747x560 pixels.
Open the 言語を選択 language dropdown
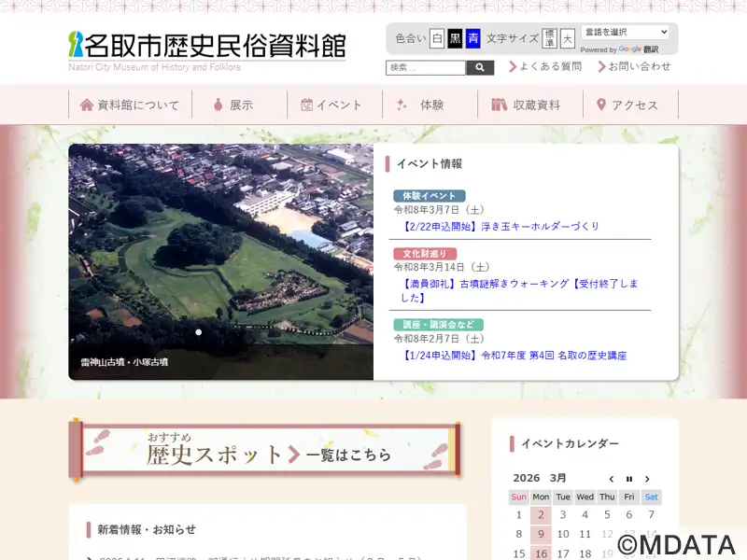[x=625, y=33]
